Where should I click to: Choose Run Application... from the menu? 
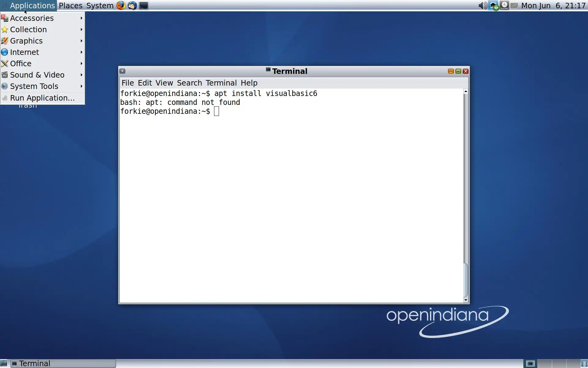(x=42, y=98)
